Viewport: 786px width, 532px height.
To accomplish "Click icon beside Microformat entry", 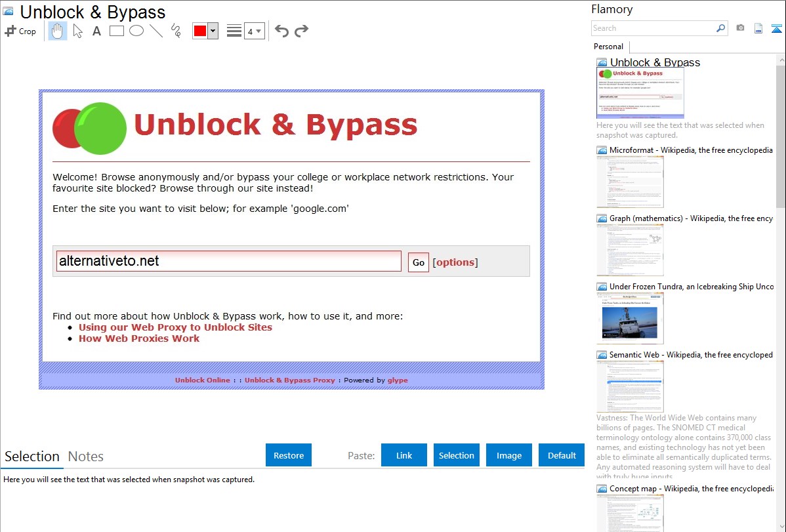I will click(x=602, y=150).
